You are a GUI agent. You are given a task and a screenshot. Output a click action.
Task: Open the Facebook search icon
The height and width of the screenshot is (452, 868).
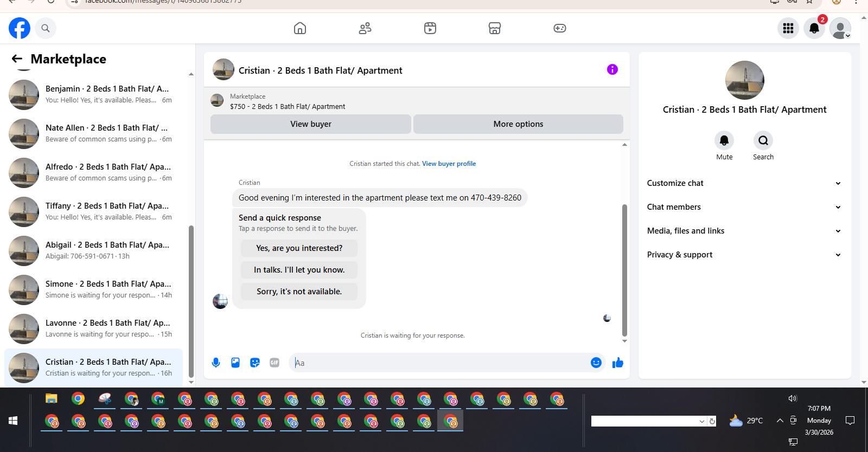(x=46, y=28)
